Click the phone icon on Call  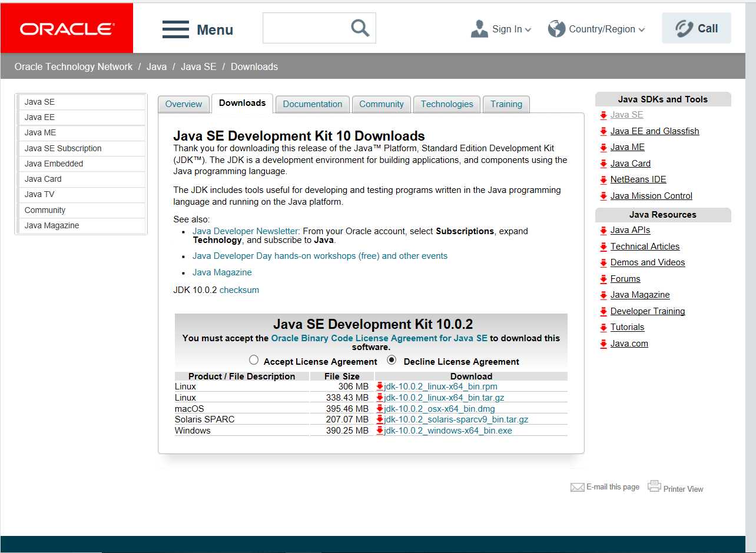[684, 28]
